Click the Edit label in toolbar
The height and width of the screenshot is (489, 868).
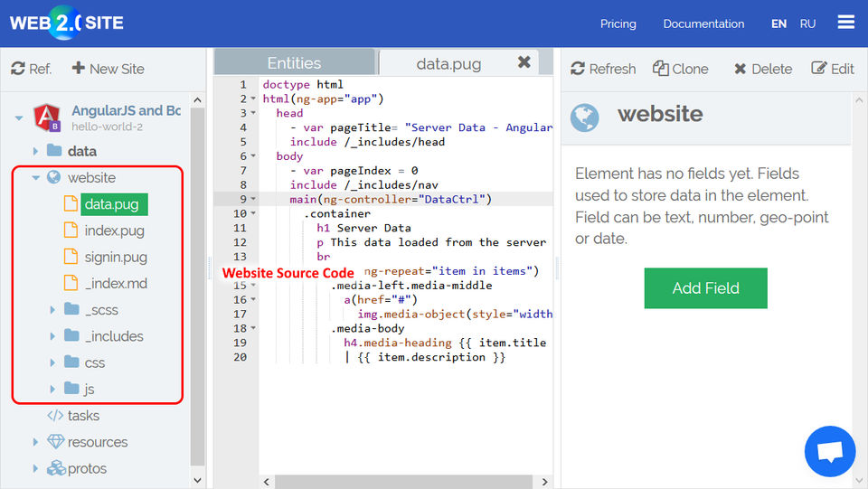click(x=843, y=69)
